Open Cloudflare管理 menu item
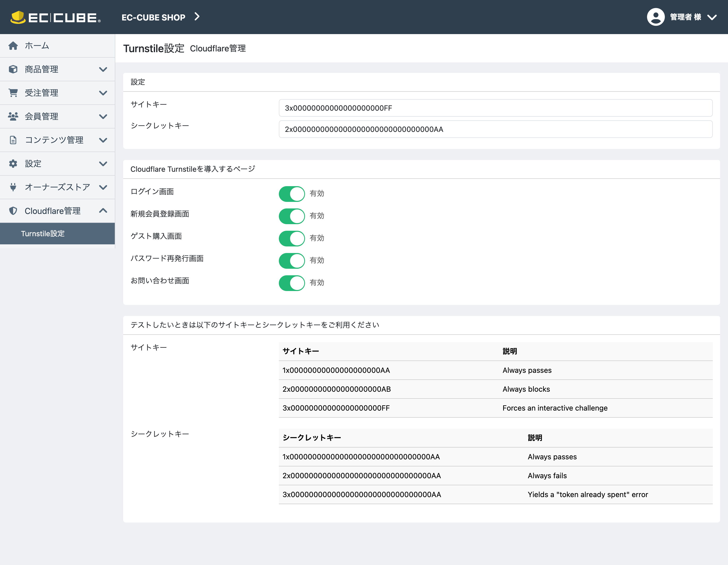Screen dimensions: 728x565 57,211
